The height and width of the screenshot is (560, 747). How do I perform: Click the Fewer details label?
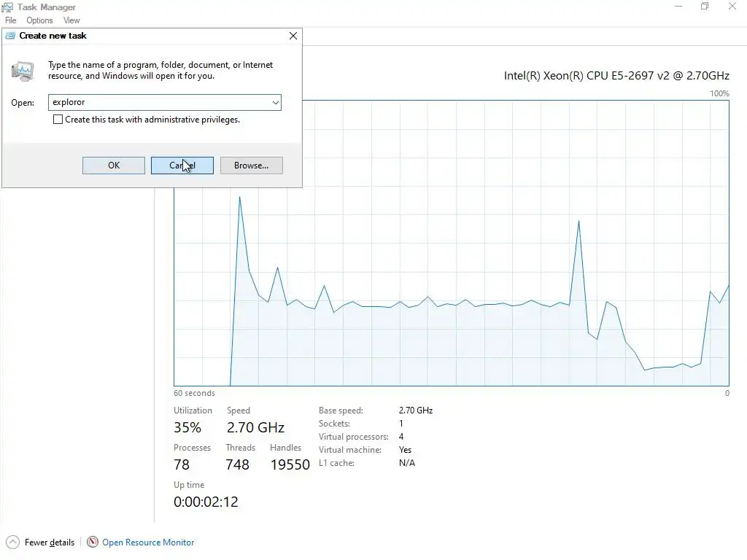pos(50,542)
